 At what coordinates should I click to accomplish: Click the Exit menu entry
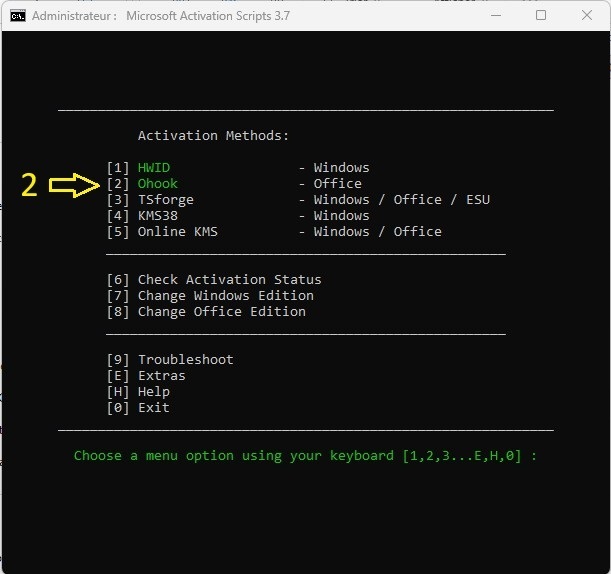tap(153, 408)
